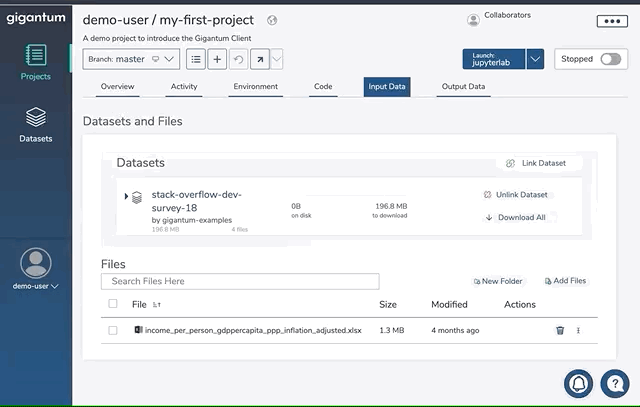Click the Size column header

click(388, 305)
